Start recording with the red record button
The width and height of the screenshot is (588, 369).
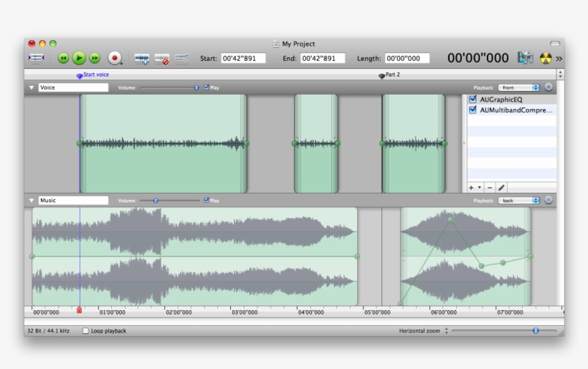115,58
